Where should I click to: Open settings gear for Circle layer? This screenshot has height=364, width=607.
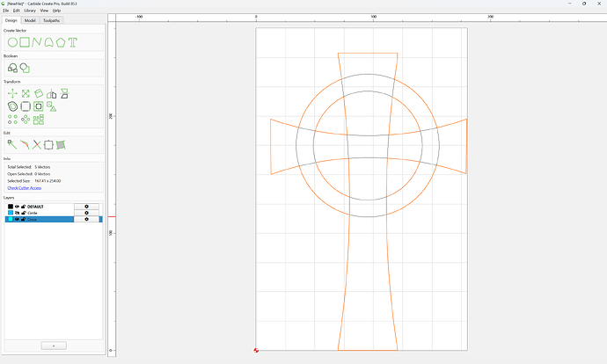click(87, 213)
